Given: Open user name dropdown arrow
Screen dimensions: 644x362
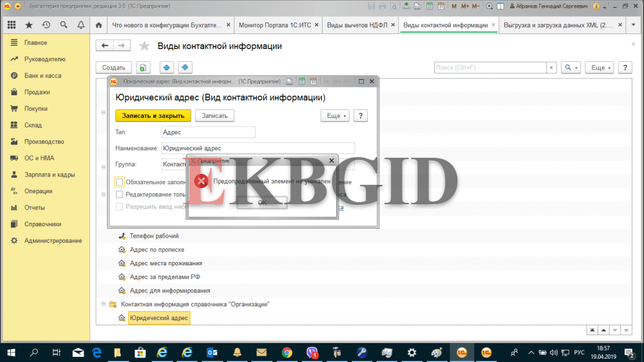Looking at the screenshot, I should 605,6.
